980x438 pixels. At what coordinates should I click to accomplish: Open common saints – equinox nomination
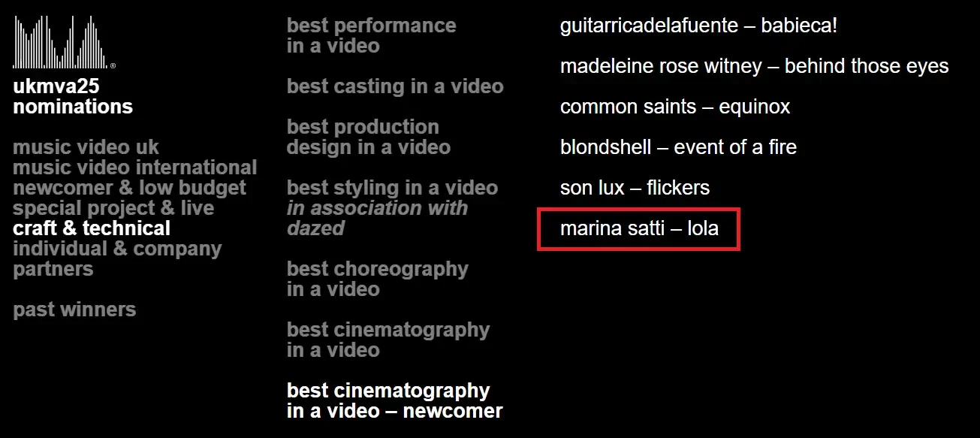675,107
